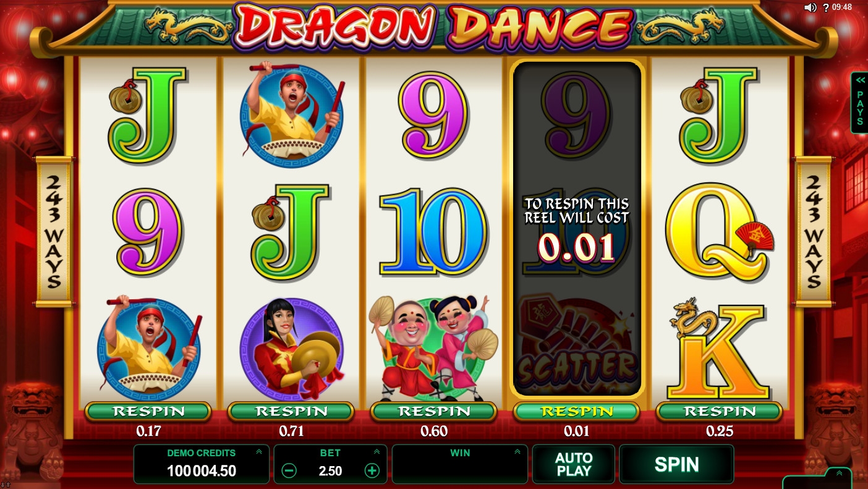Image resolution: width=868 pixels, height=489 pixels.
Task: Click the orange K symbol with dragon
Action: pos(721,349)
